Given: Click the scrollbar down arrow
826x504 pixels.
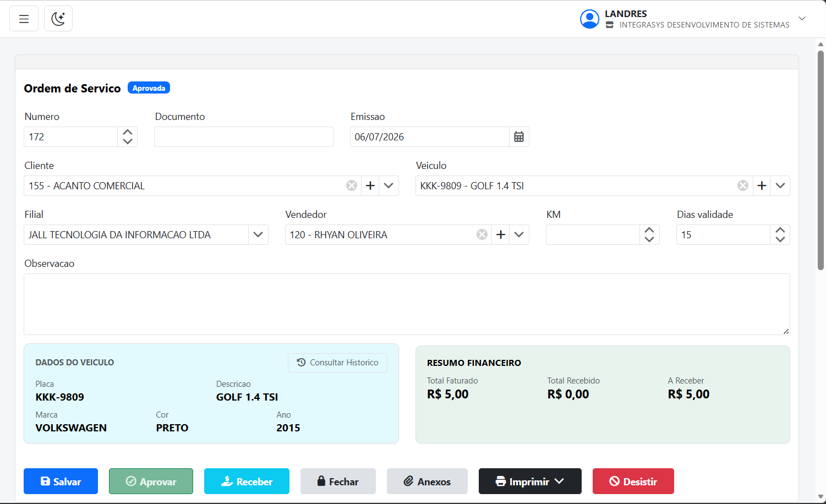Looking at the screenshot, I should 820,497.
